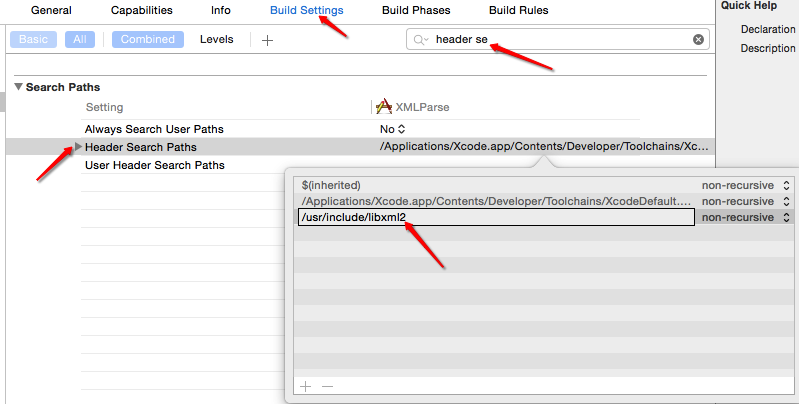Viewport: 799px width, 404px height.
Task: Clear the search field with the X icon
Action: pyautogui.click(x=698, y=40)
